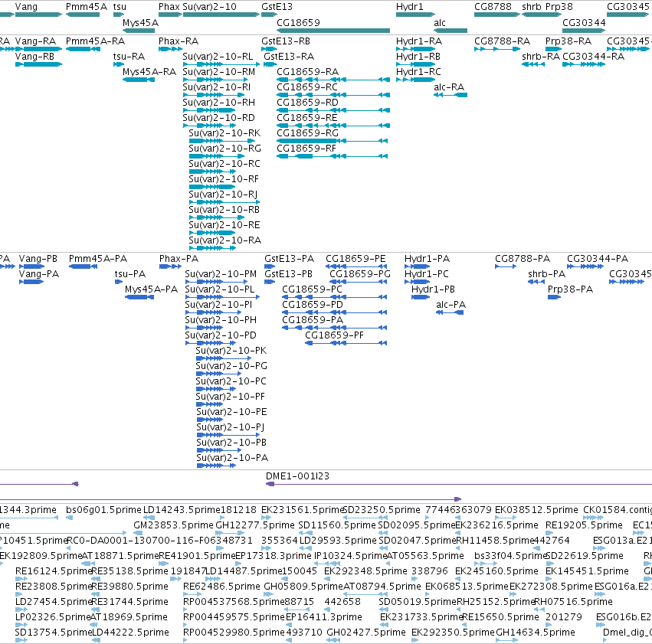Open the 'CG8788-PA' protein label
The width and height of the screenshot is (652, 644).
click(x=523, y=259)
